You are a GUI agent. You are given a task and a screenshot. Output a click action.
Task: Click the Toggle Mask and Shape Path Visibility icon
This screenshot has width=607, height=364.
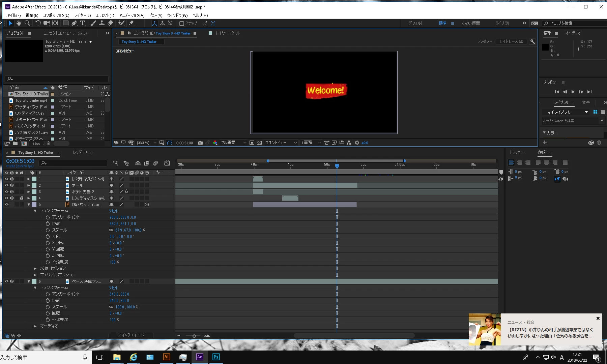point(169,143)
